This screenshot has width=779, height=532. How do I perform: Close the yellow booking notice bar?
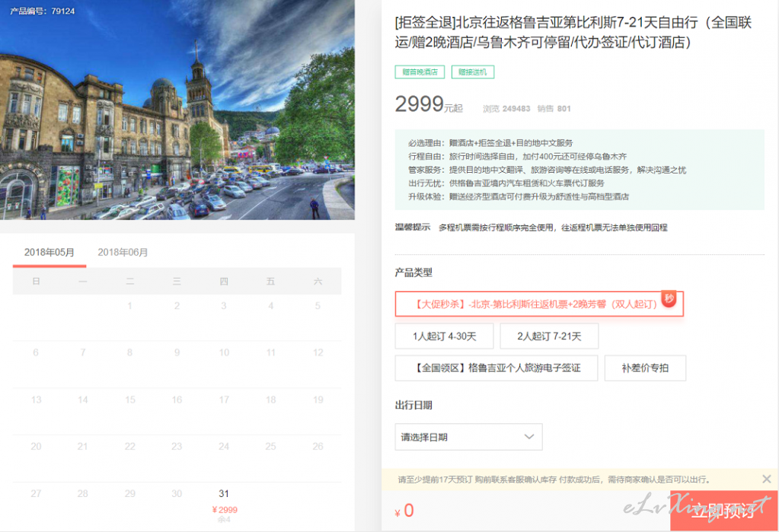pos(767,479)
